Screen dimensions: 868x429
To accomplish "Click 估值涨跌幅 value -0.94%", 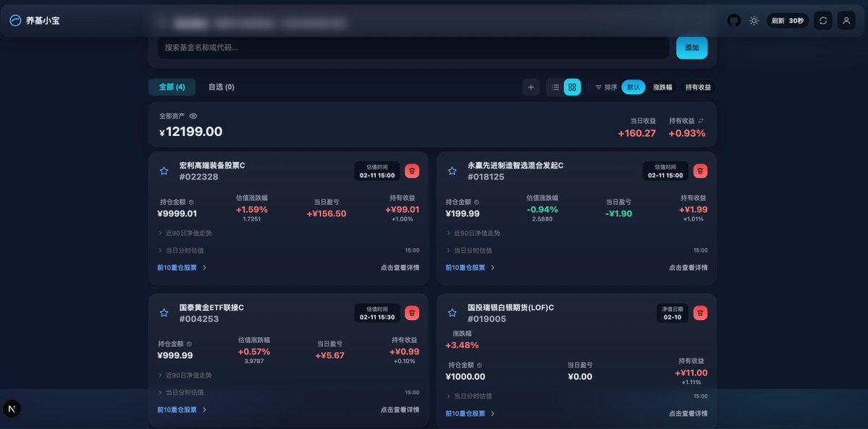I will (542, 210).
